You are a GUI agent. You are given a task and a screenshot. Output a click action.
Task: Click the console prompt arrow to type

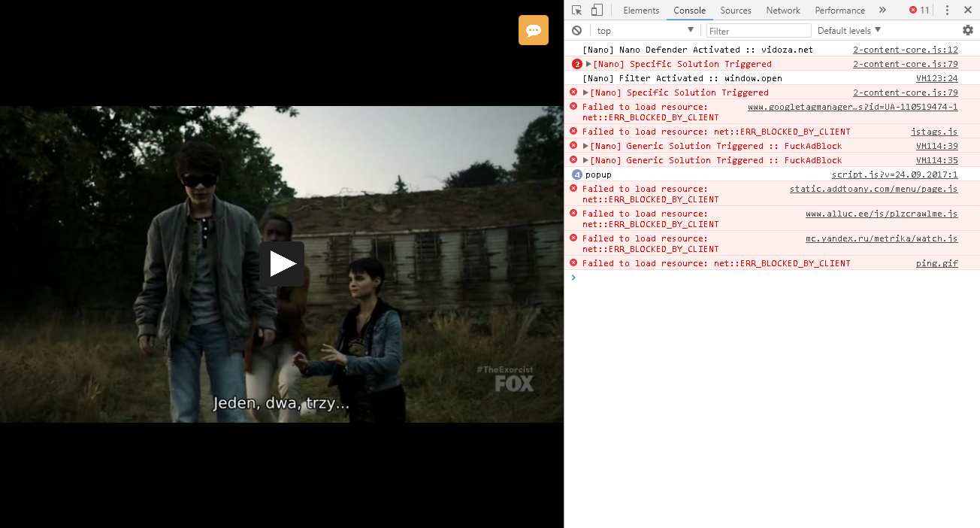point(573,277)
